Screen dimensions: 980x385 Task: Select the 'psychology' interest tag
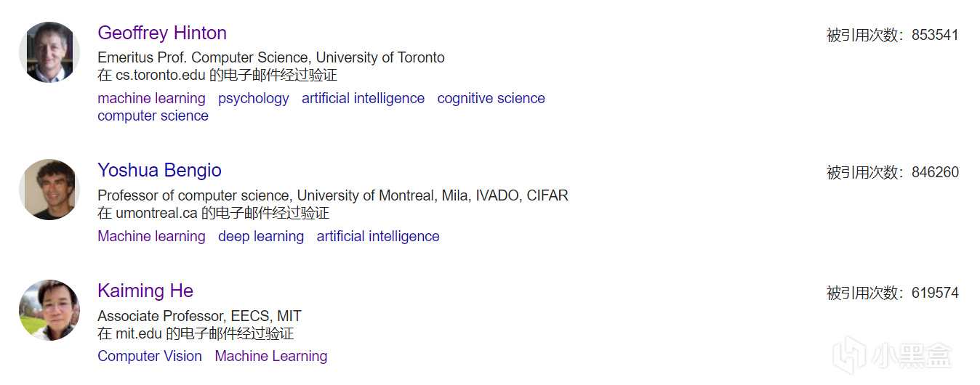pos(254,98)
